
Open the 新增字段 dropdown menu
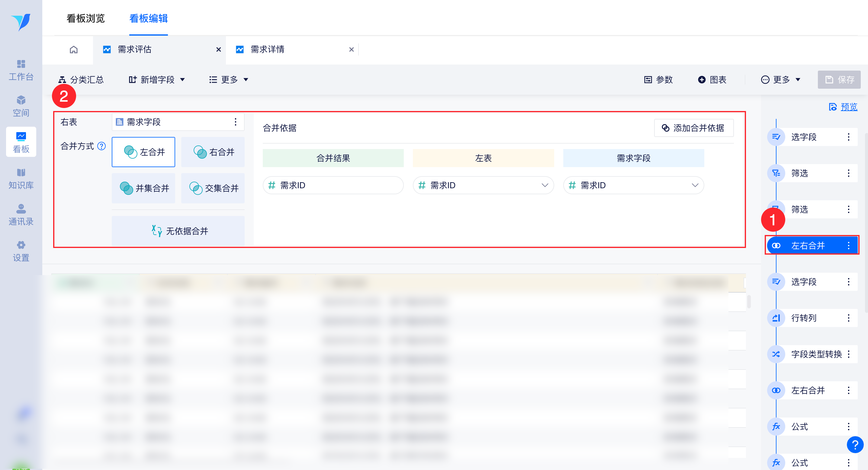pyautogui.click(x=157, y=80)
